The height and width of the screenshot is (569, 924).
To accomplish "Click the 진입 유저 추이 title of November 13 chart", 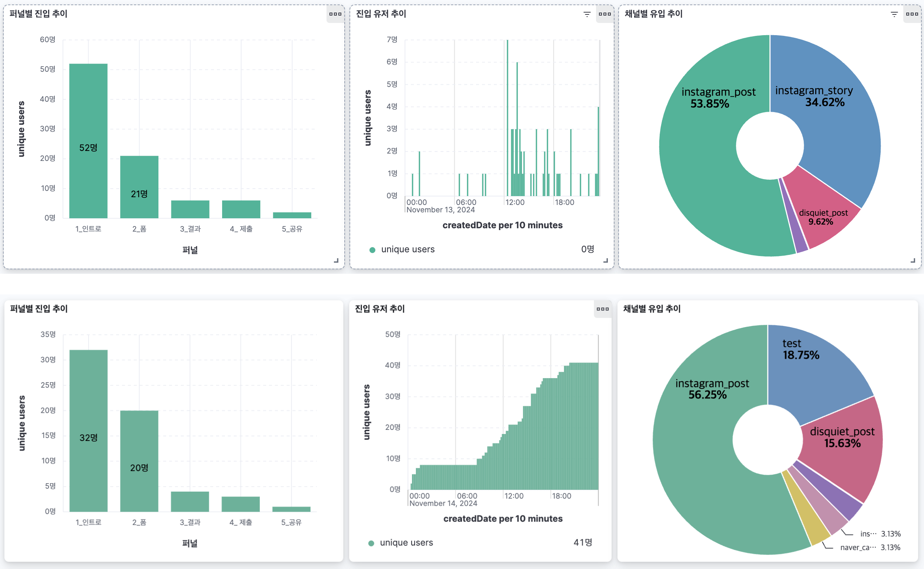I will pos(381,14).
